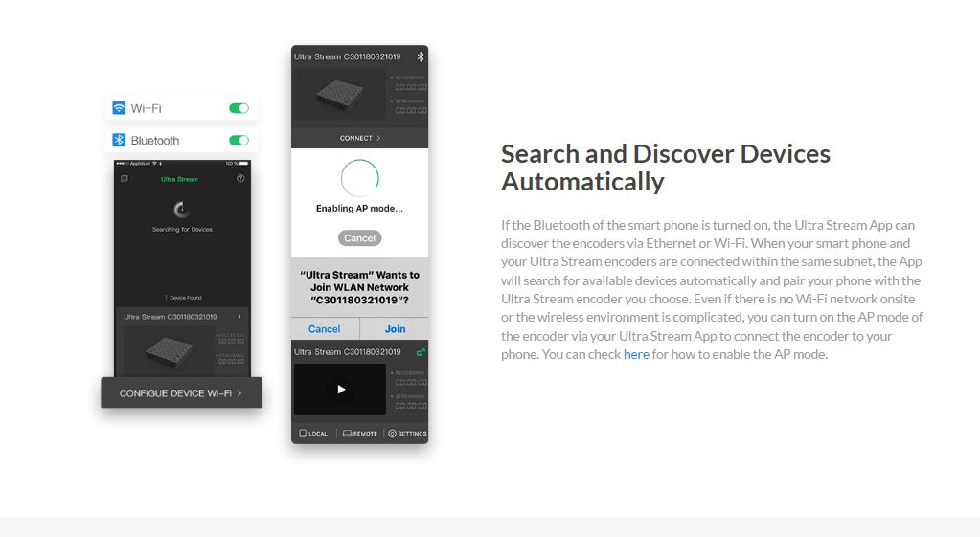
Task: Open help question mark icon in Ultra Stream app
Action: tap(240, 179)
